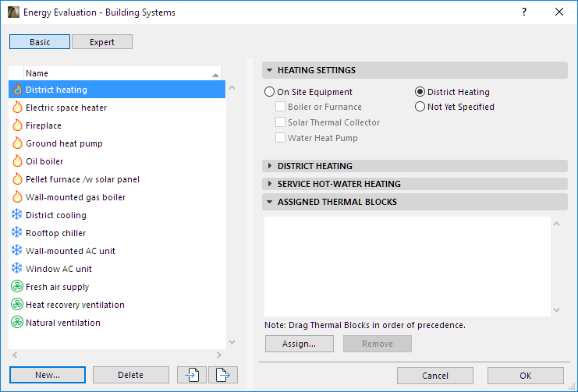Click the Delete button
Image resolution: width=578 pixels, height=392 pixels.
131,375
